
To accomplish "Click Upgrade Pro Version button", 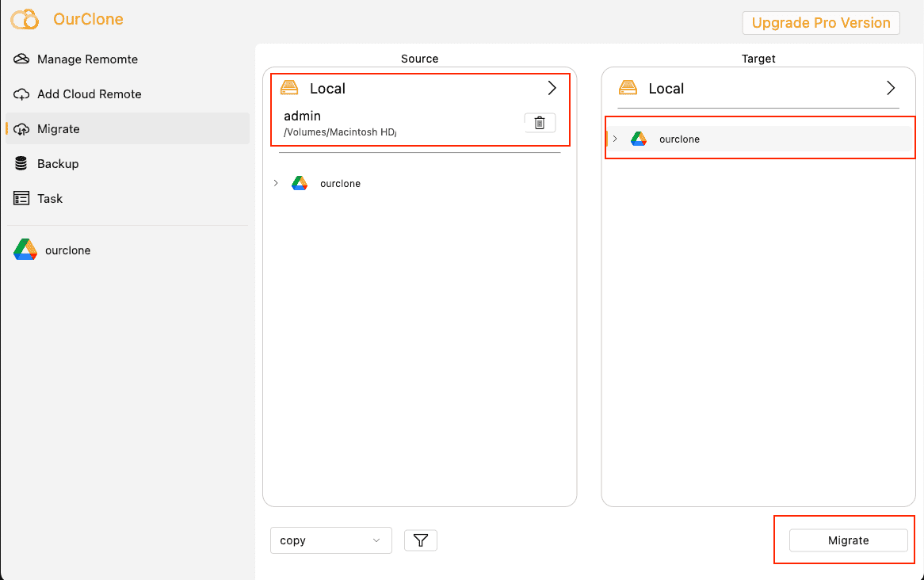I will coord(821,23).
